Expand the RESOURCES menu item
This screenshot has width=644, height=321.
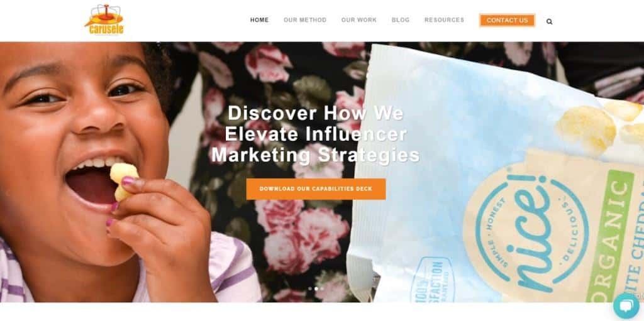point(444,20)
